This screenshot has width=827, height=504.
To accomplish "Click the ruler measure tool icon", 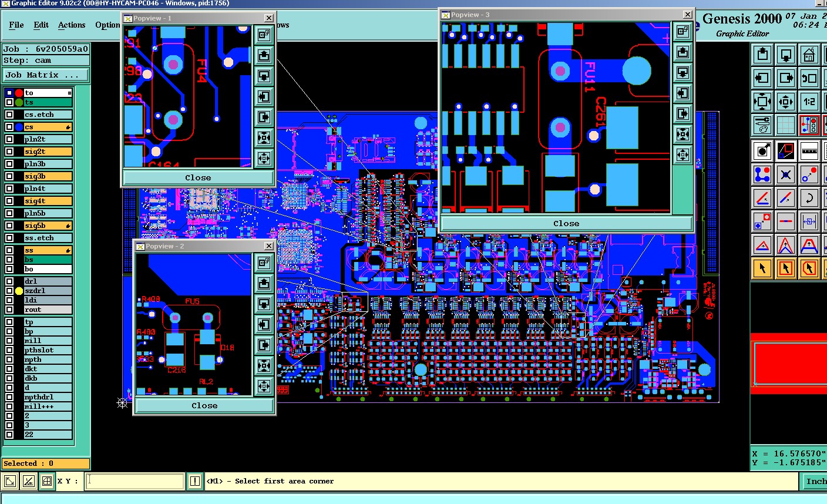I will tap(809, 151).
